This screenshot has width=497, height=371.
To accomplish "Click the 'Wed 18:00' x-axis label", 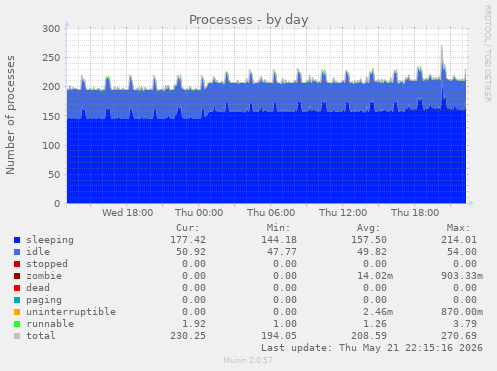I will (127, 213).
